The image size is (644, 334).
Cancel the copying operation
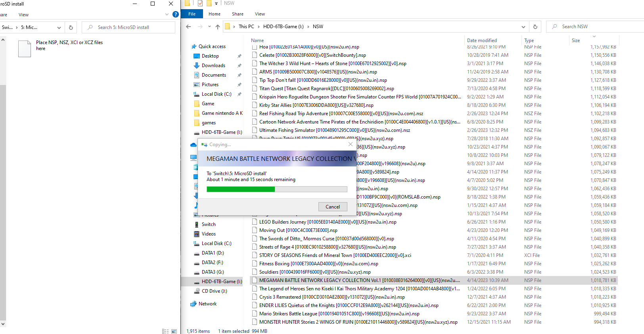(x=333, y=207)
